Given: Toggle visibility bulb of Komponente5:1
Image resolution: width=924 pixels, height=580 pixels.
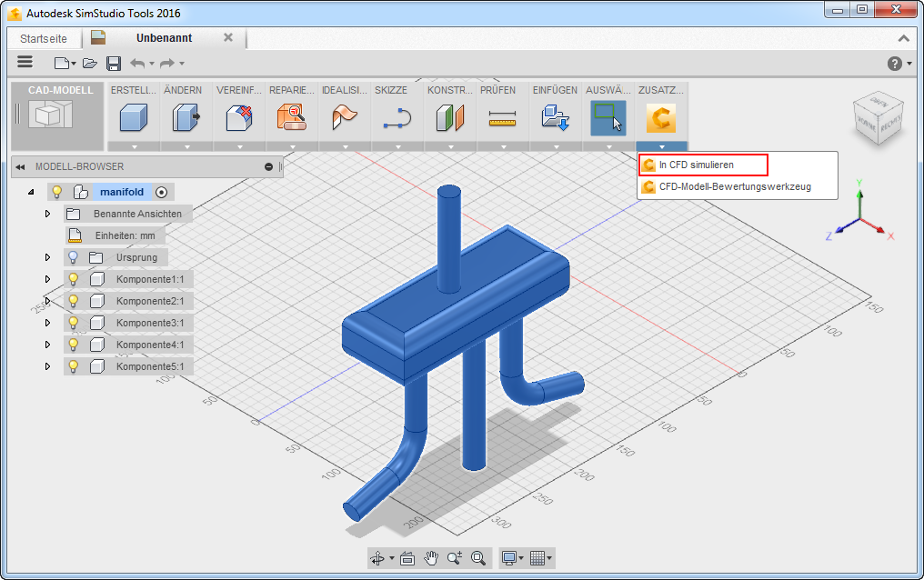Looking at the screenshot, I should point(73,366).
